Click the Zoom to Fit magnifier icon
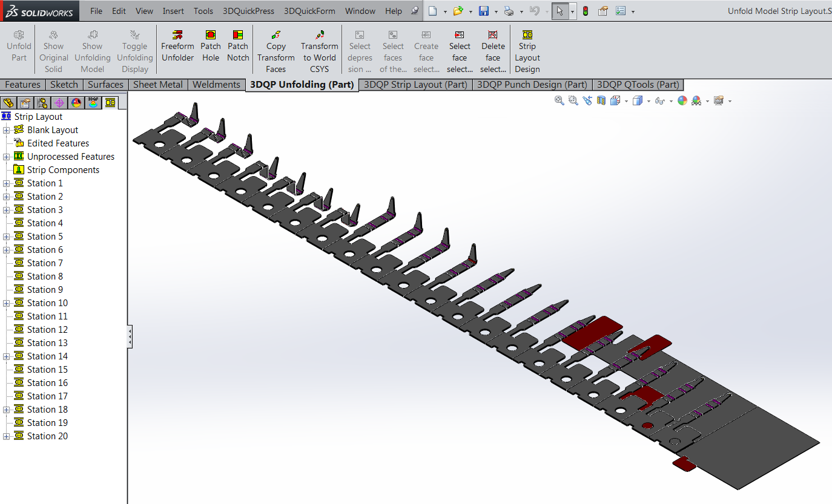This screenshot has height=504, width=832. 560,100
